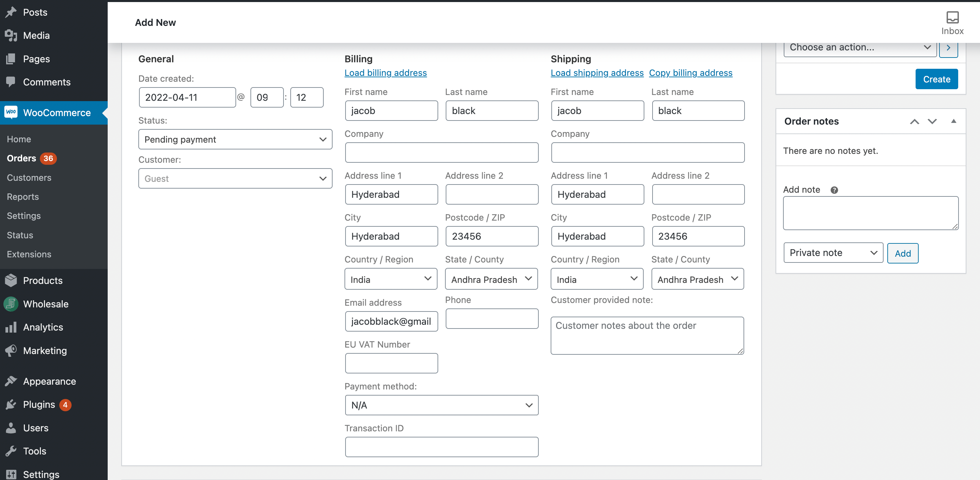Click the Add note help icon
This screenshot has height=480, width=980.
834,190
